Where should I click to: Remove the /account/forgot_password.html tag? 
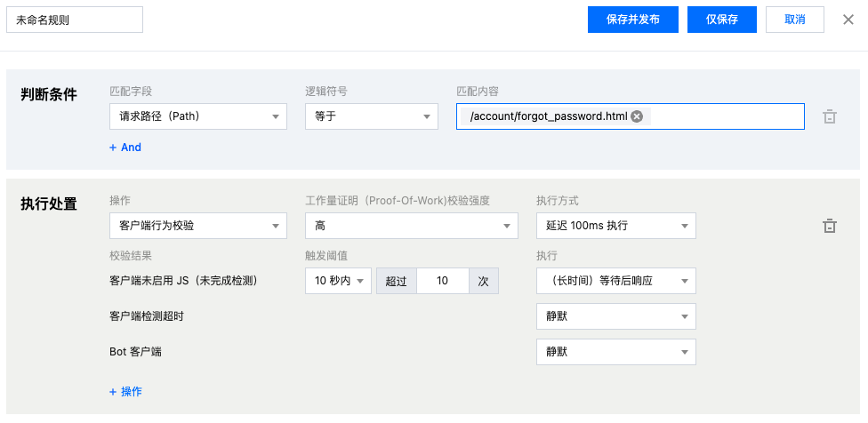637,116
